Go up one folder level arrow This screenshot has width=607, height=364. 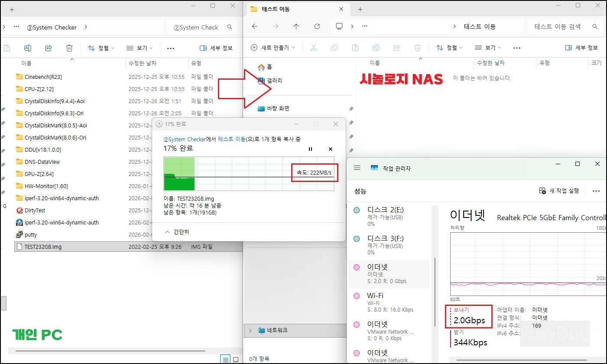click(296, 26)
